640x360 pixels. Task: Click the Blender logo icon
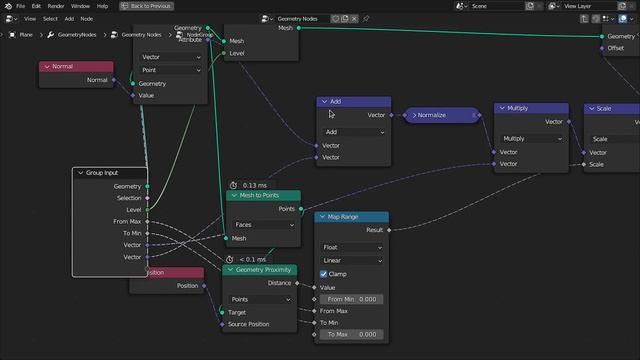8,6
